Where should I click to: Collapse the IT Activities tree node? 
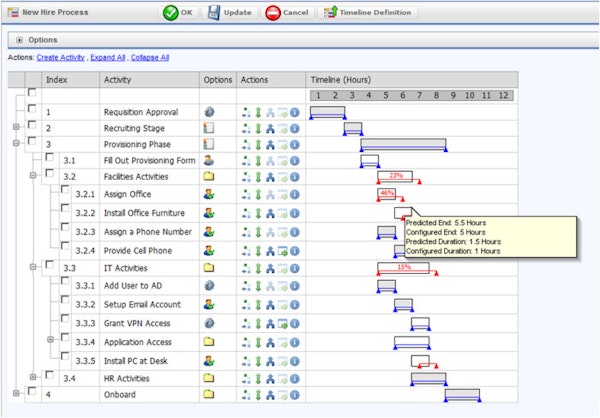(x=33, y=267)
